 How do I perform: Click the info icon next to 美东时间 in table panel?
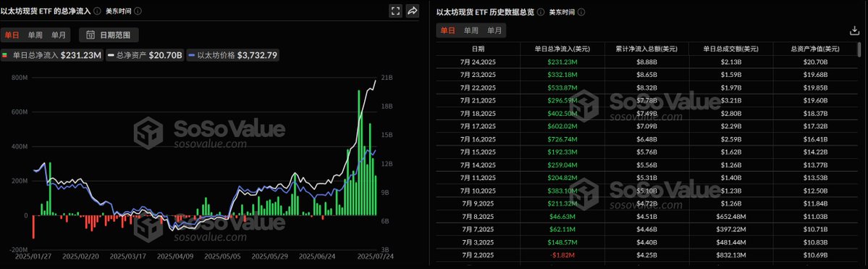pos(581,12)
